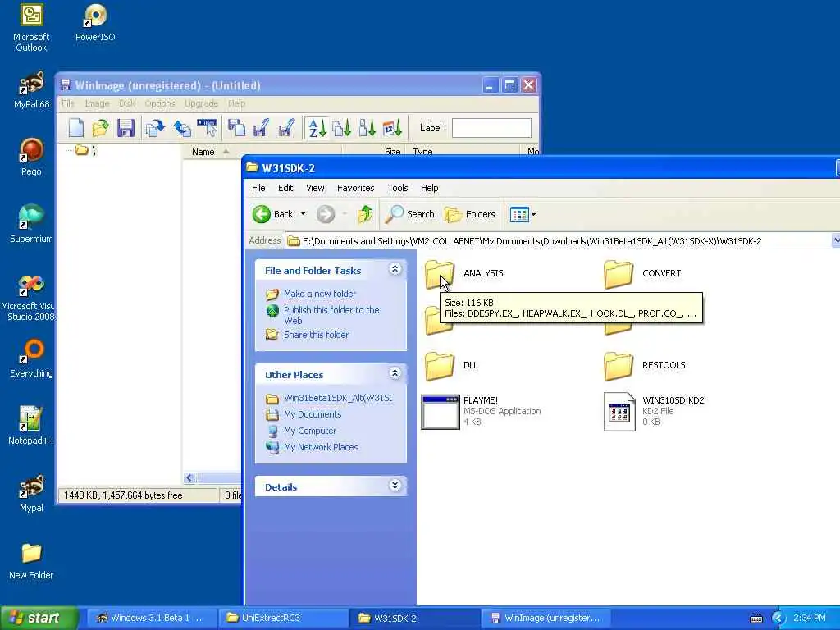This screenshot has height=630, width=840.
Task: Open Help menu in Explorer window
Action: click(429, 188)
